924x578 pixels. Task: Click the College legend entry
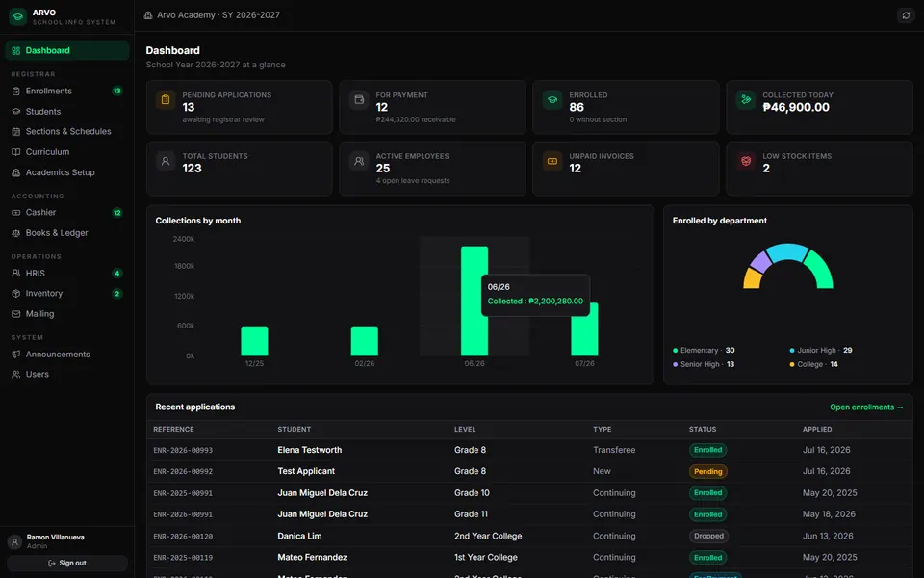click(x=814, y=364)
